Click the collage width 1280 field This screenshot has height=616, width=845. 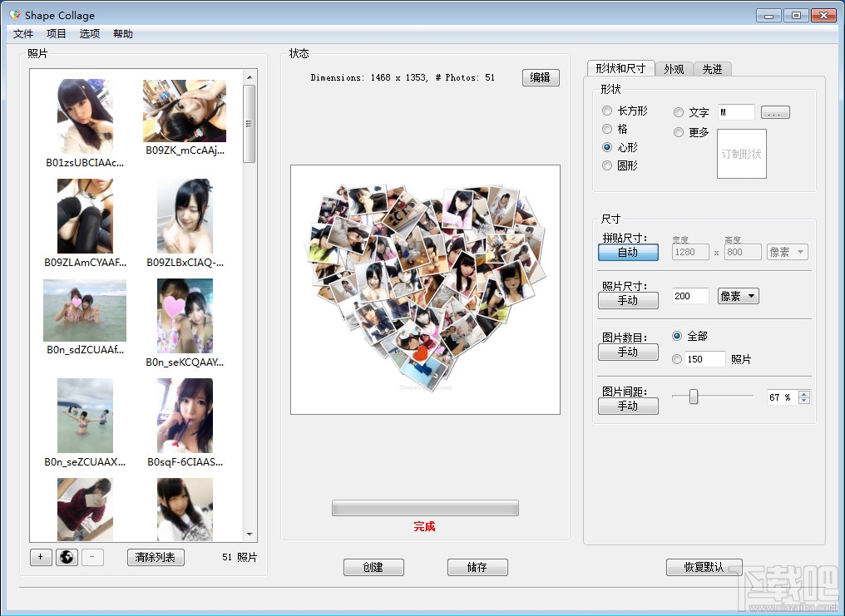tap(690, 251)
